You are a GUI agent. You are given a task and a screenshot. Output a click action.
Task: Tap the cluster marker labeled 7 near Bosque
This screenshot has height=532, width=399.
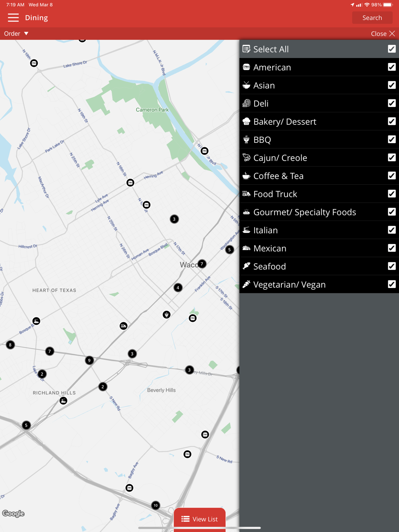[49, 351]
